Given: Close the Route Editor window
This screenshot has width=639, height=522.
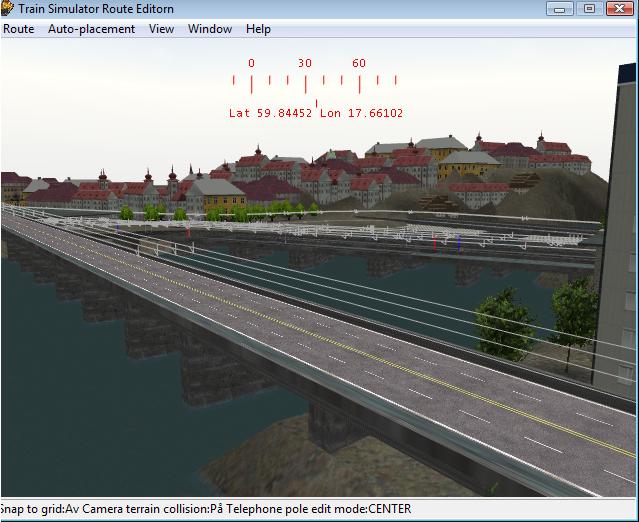Looking at the screenshot, I should [x=619, y=9].
